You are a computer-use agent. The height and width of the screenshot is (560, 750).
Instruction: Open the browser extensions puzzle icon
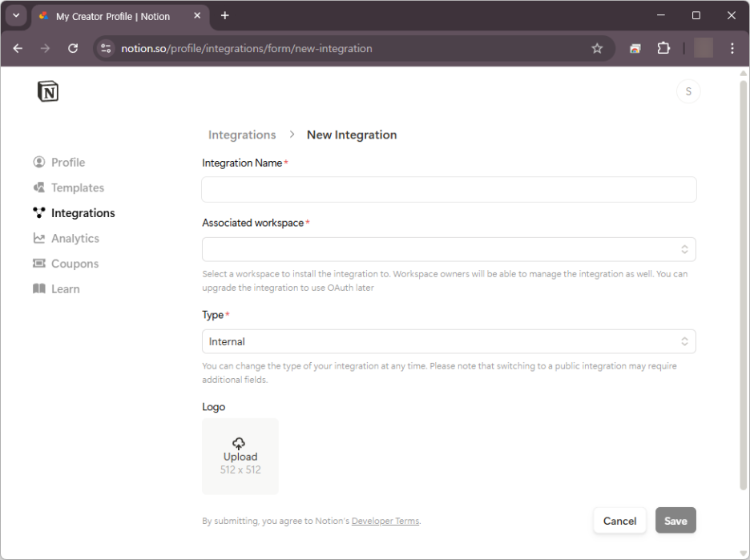pyautogui.click(x=663, y=48)
